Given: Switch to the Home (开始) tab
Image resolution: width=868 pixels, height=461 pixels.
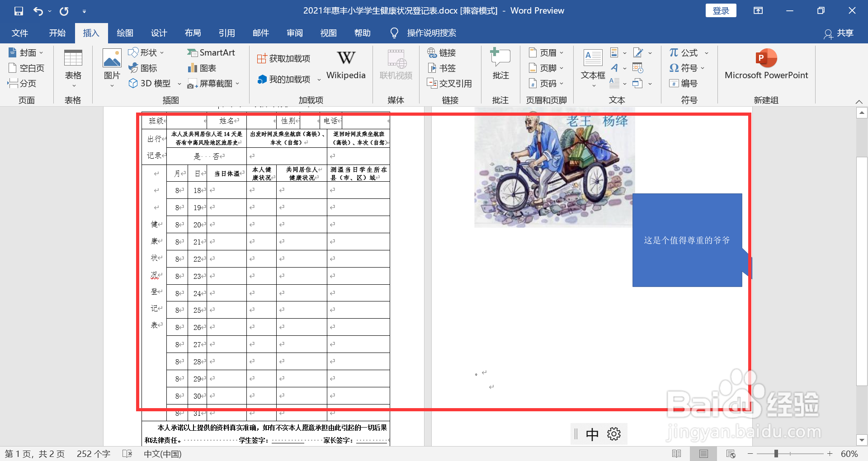Looking at the screenshot, I should (57, 33).
